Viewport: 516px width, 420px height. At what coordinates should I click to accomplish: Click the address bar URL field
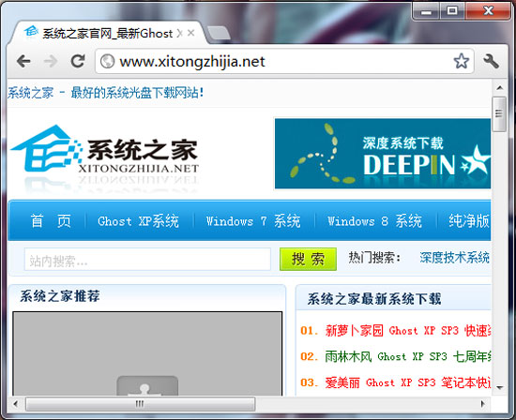283,62
